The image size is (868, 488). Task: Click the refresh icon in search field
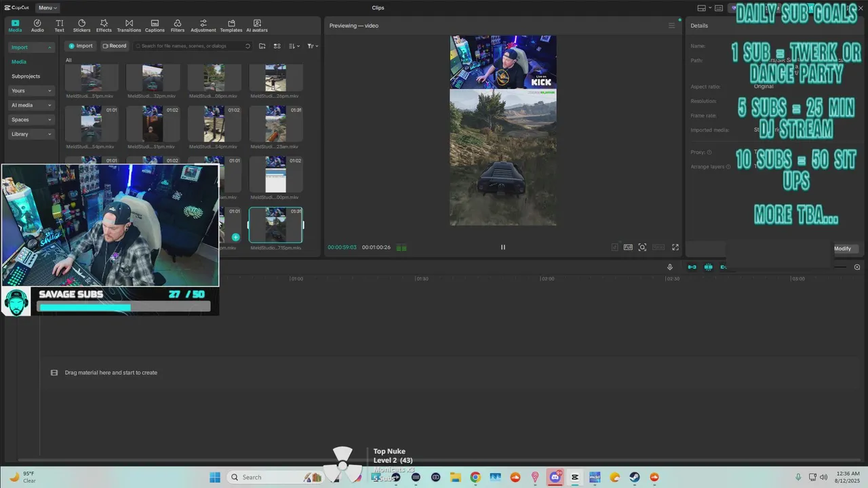point(248,46)
